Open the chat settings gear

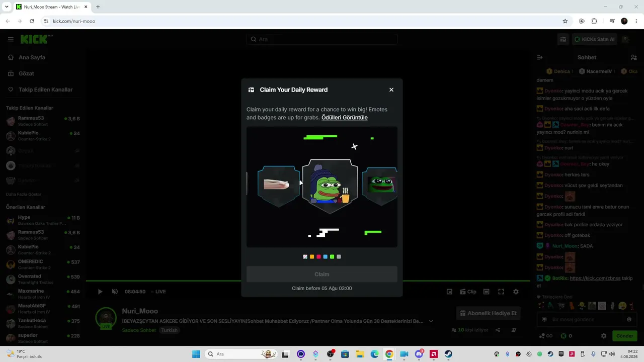tap(604, 336)
